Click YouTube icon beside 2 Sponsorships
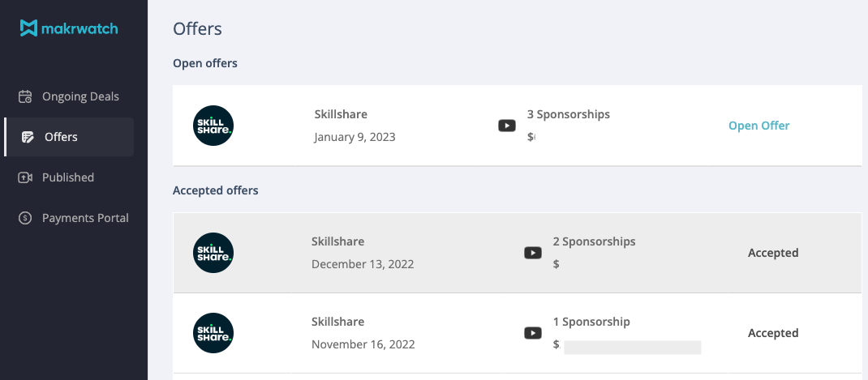868x380 pixels. (533, 253)
